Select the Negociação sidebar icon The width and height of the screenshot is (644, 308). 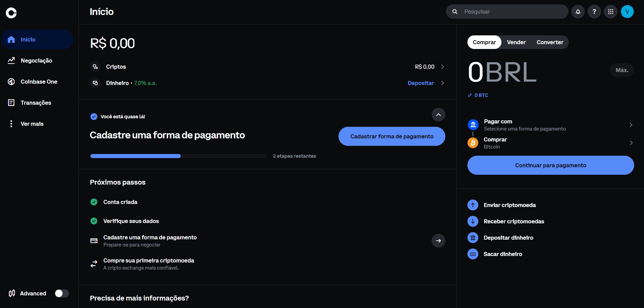point(11,61)
